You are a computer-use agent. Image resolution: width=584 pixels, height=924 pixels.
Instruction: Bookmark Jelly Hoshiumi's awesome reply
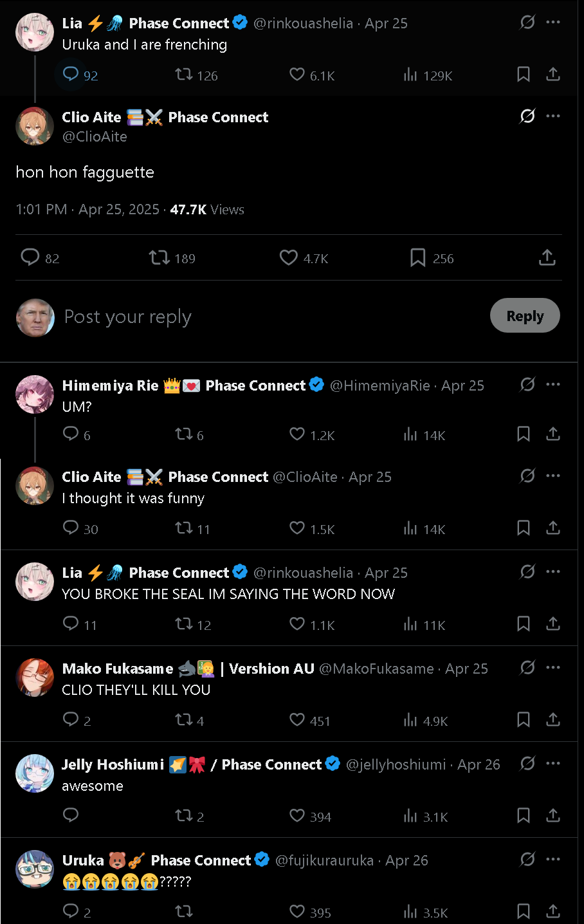pos(524,816)
